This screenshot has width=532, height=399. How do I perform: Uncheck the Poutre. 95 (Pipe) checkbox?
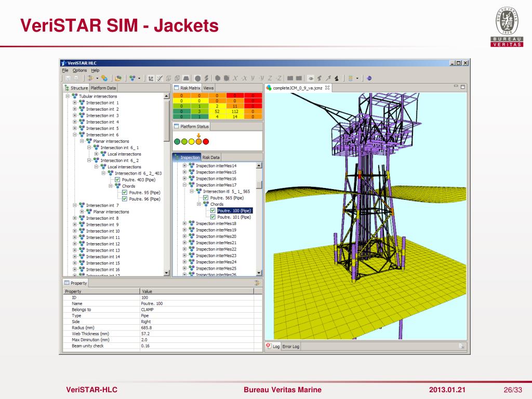125,192
